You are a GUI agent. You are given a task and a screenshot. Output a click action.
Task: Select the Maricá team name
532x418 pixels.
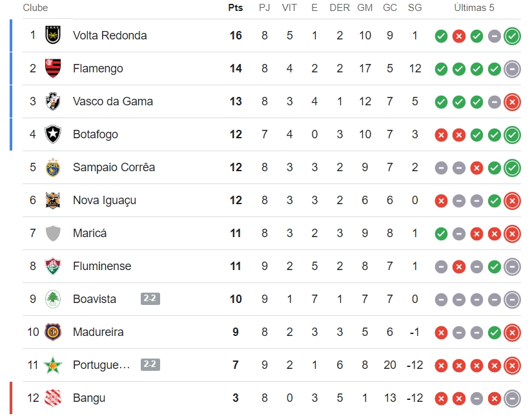click(x=90, y=233)
